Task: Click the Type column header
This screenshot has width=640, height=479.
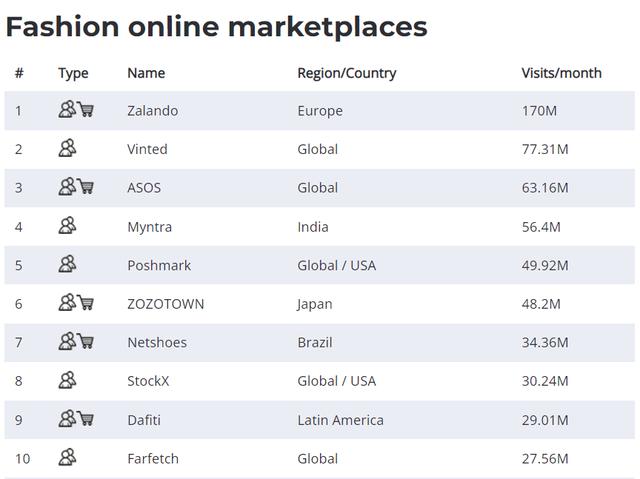Action: [73, 73]
